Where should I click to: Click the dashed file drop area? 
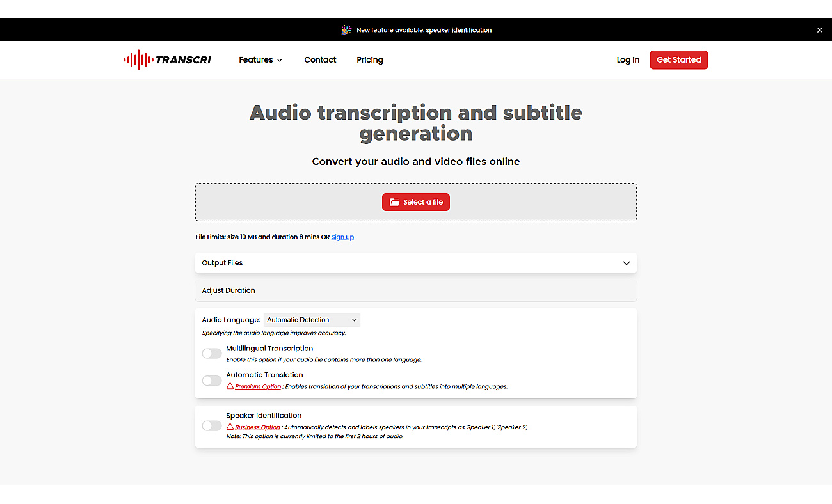coord(416,202)
